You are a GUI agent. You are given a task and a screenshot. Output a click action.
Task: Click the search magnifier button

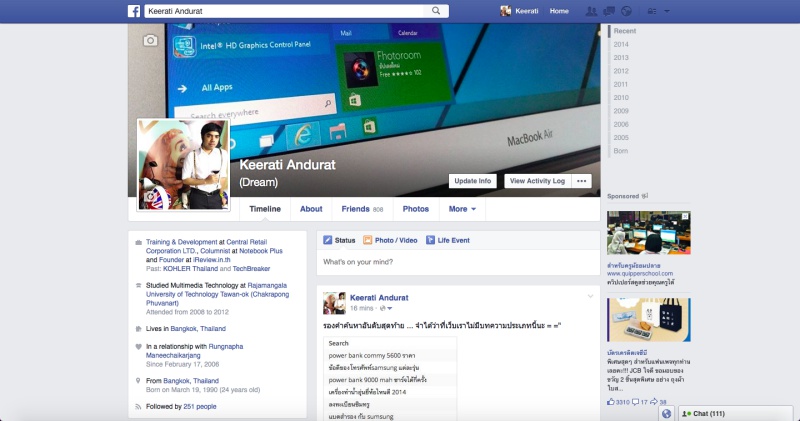pyautogui.click(x=436, y=11)
